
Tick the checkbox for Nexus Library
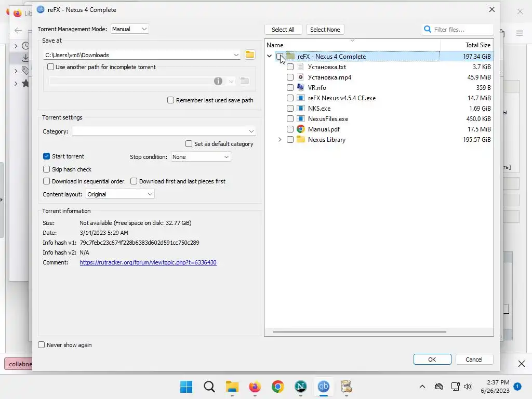pos(290,139)
